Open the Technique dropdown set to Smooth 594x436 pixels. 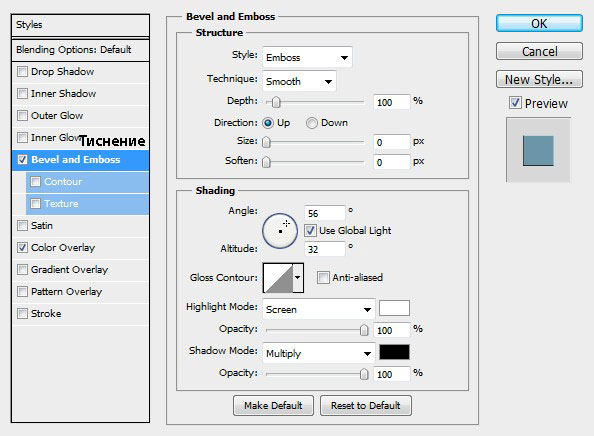coord(299,81)
